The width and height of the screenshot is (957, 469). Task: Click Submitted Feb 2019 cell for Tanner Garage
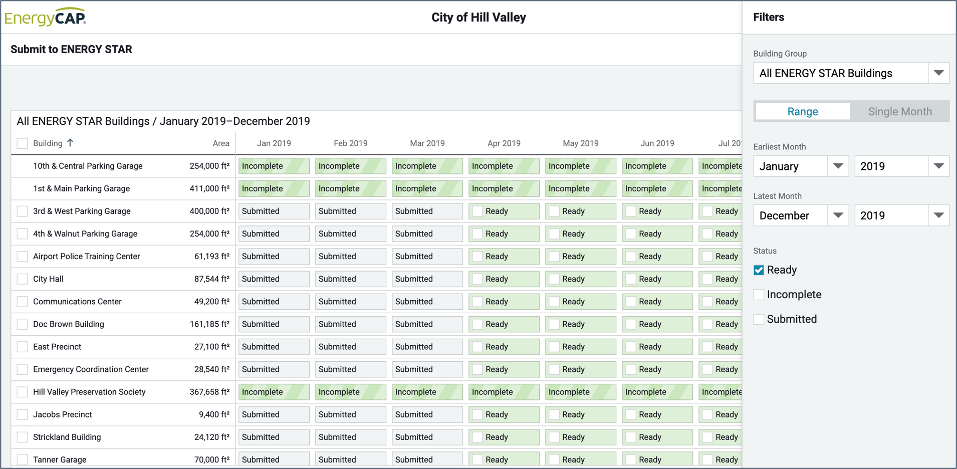pyautogui.click(x=351, y=460)
